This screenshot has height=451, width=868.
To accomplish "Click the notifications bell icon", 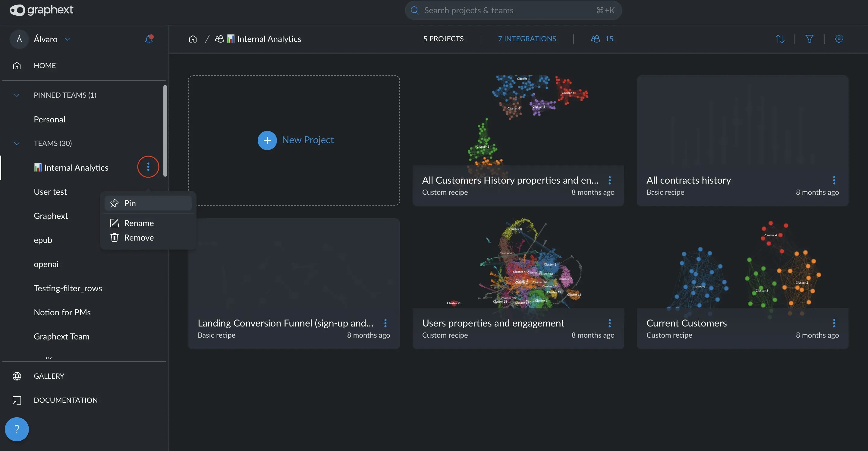I will (149, 39).
